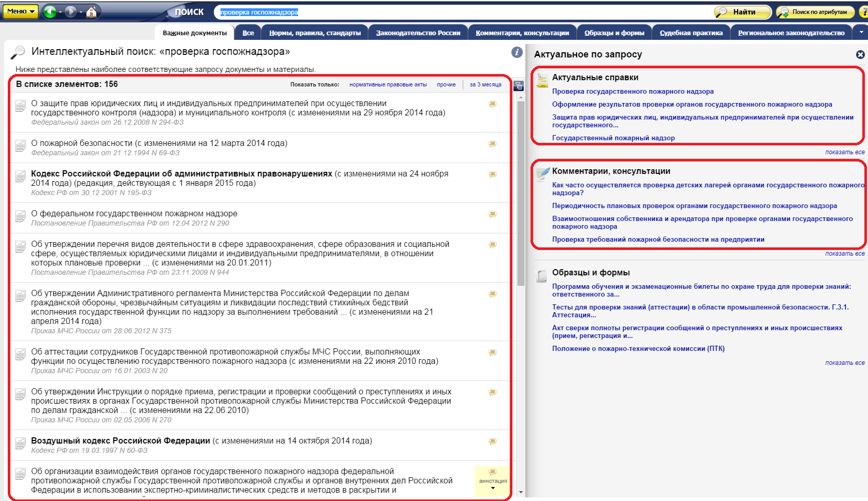Click the list filter icon above scrollbar
The height and width of the screenshot is (501, 868).
(518, 86)
